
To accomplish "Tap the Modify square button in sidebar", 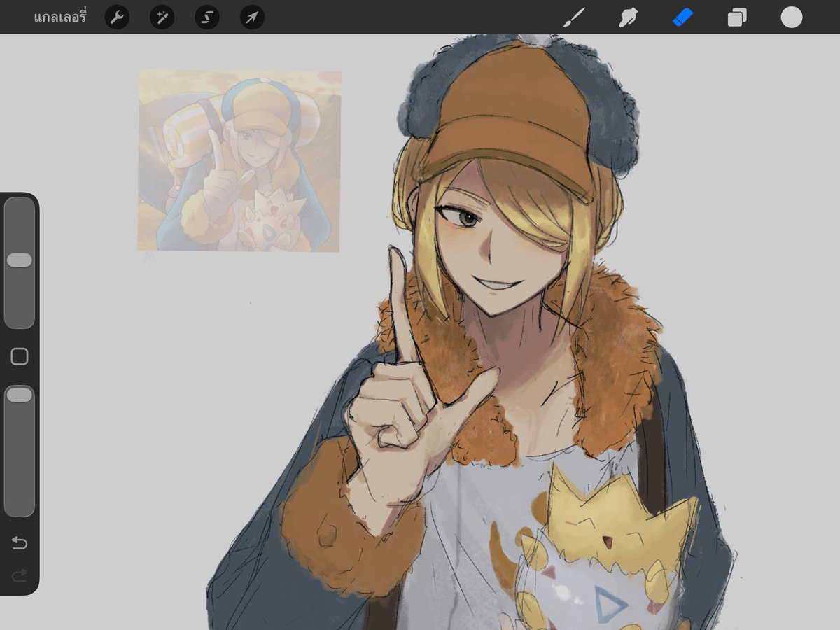I will coord(20,357).
